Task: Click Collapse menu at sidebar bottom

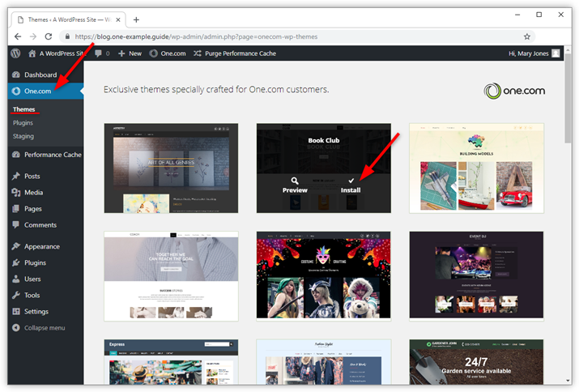Action: (45, 328)
